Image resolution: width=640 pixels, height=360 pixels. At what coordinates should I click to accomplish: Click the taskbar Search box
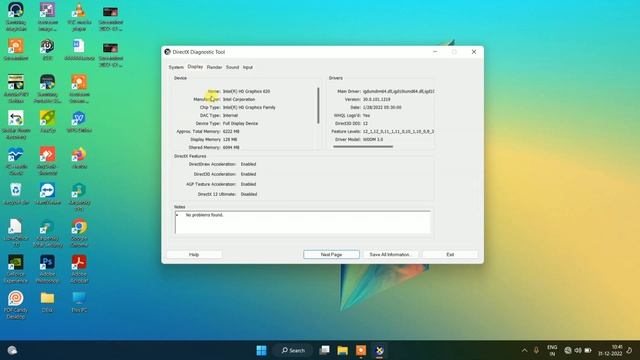(293, 350)
